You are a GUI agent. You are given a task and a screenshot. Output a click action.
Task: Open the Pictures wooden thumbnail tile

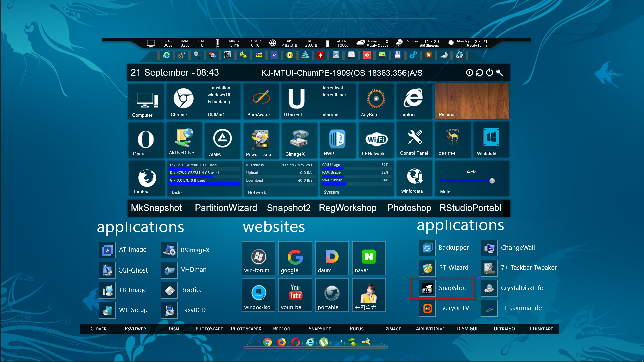pos(472,101)
